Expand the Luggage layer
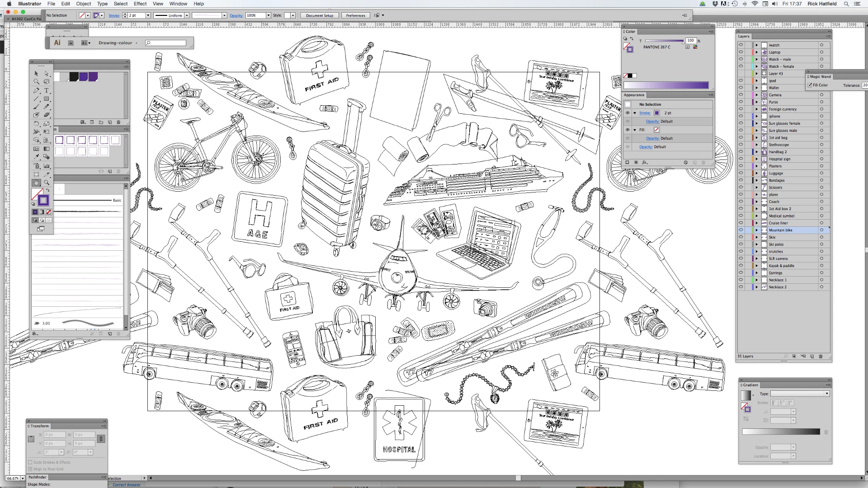This screenshot has height=488, width=868. point(757,173)
